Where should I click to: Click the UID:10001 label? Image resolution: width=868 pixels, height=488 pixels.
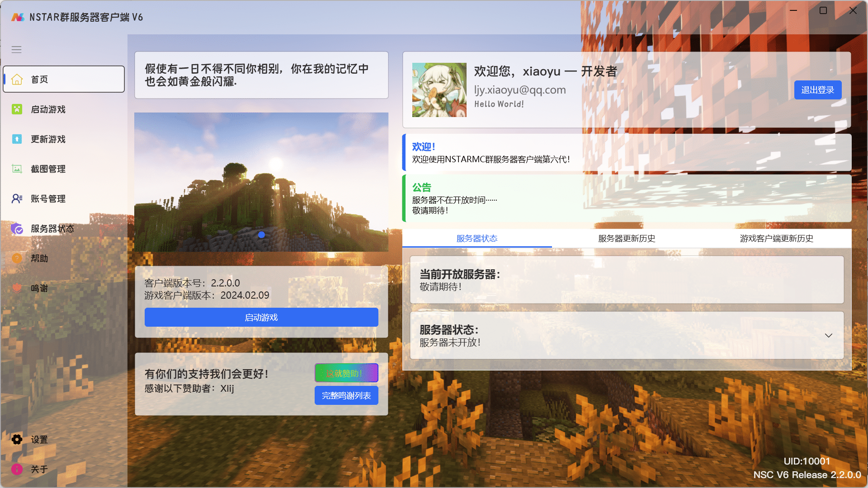click(807, 461)
